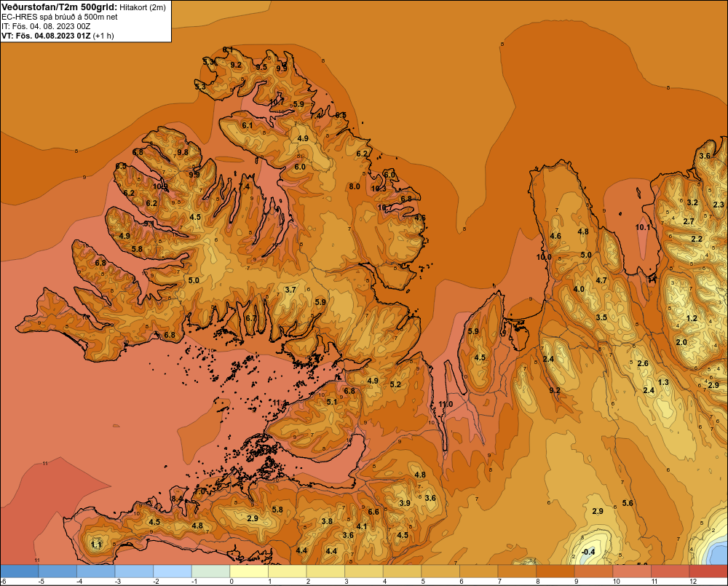The height and width of the screenshot is (586, 728).
Task: Click the '5.1' temperature value on the map
Action: [331, 402]
